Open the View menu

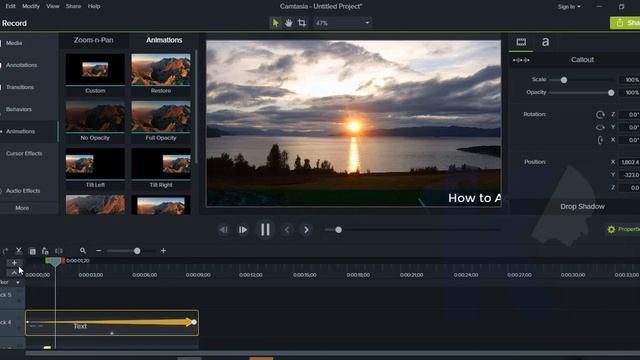(53, 6)
